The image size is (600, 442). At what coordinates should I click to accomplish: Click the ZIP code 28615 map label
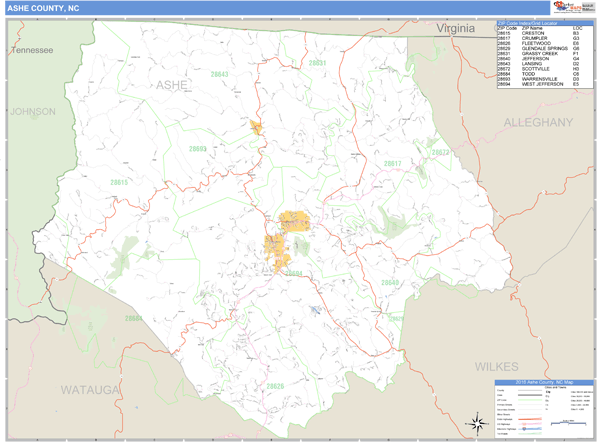coord(119,182)
